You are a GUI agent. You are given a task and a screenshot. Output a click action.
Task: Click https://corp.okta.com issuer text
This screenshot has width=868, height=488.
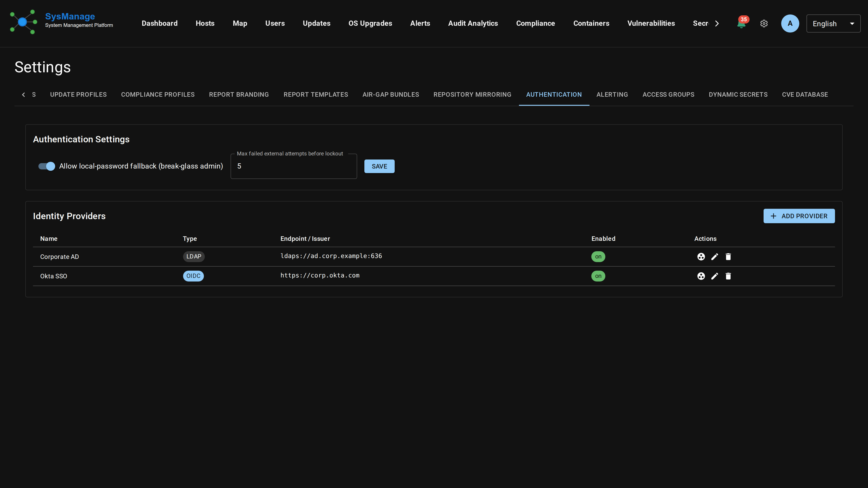click(320, 275)
